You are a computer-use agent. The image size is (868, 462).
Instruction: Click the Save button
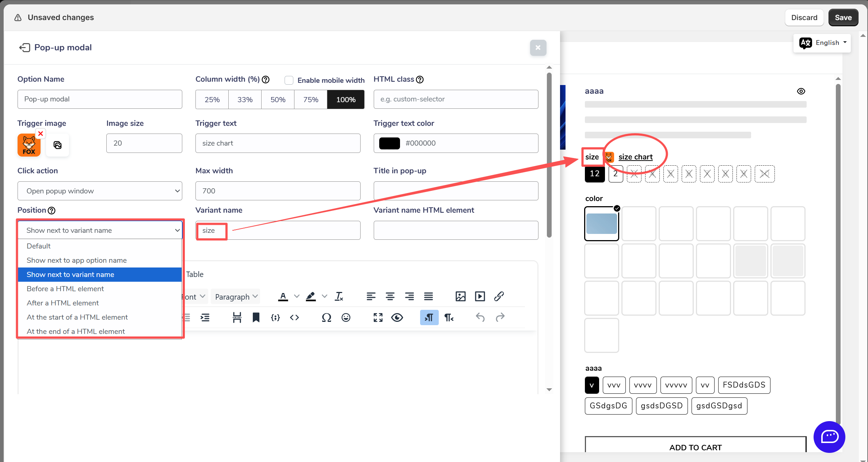843,18
